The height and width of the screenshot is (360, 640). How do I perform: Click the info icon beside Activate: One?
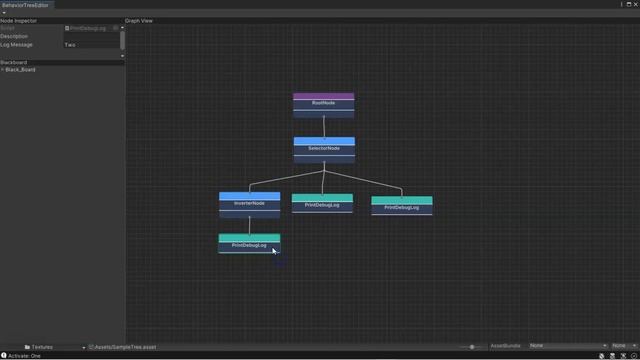pos(4,356)
